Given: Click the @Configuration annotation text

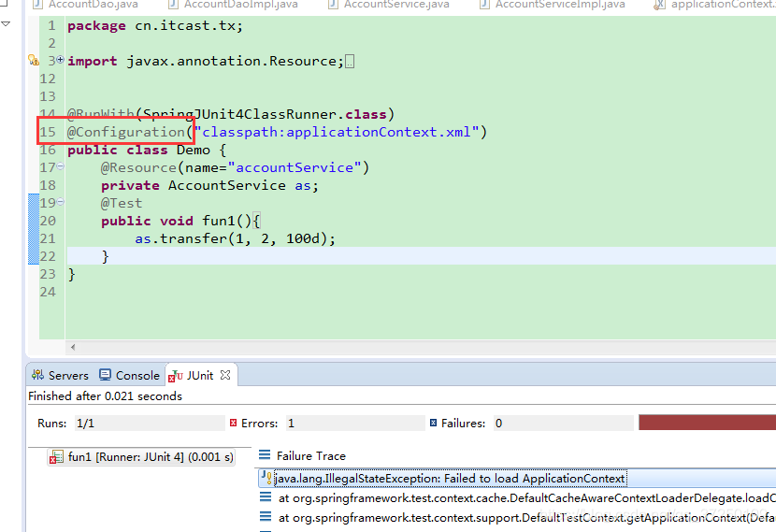Looking at the screenshot, I should [125, 132].
